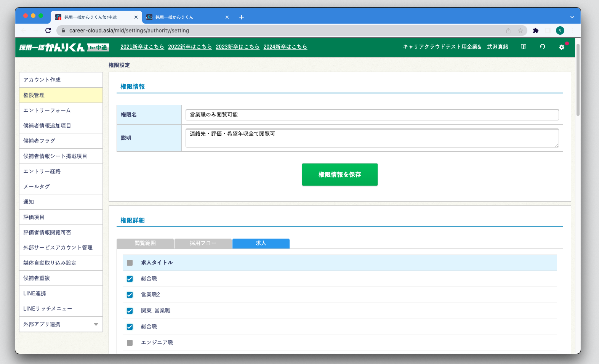
Task: Open the 2022新卒はこちら link
Action: tap(190, 47)
